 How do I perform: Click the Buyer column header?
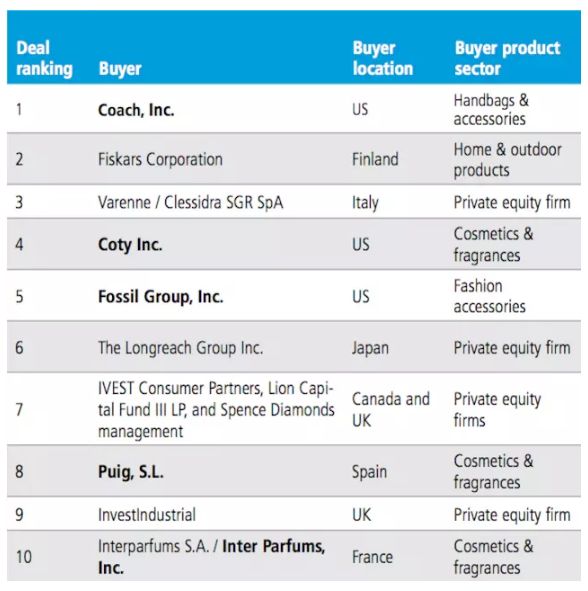coord(120,69)
